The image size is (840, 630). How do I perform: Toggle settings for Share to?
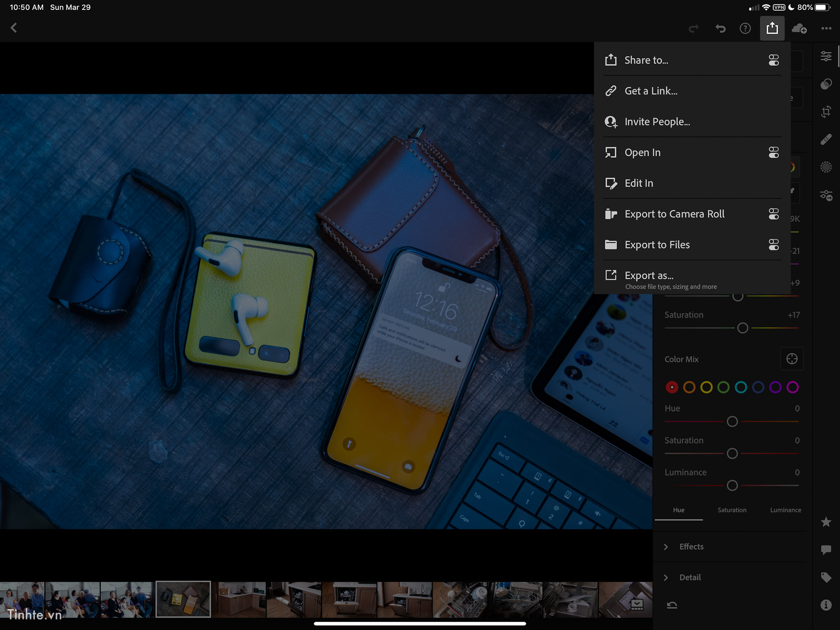point(774,60)
